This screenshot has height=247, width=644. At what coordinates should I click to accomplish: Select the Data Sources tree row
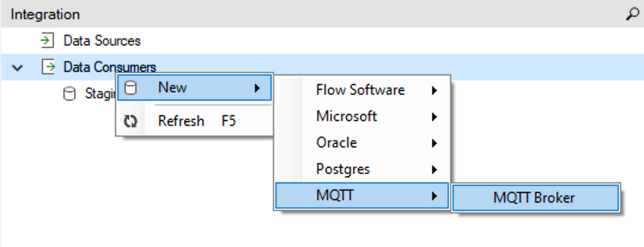click(322, 41)
